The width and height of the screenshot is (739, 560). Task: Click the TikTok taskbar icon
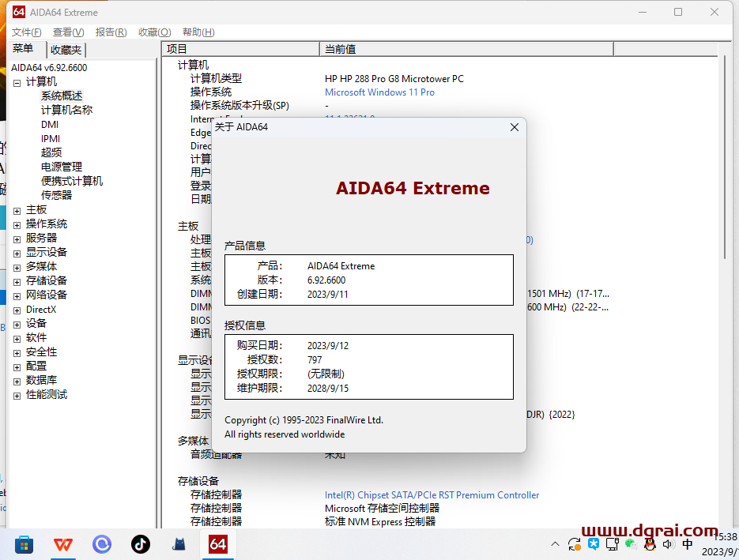(x=141, y=544)
